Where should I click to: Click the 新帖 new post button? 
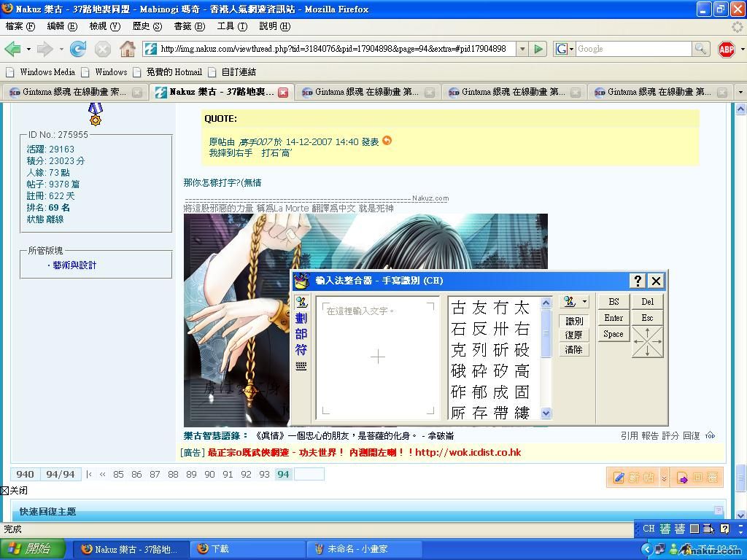point(633,478)
